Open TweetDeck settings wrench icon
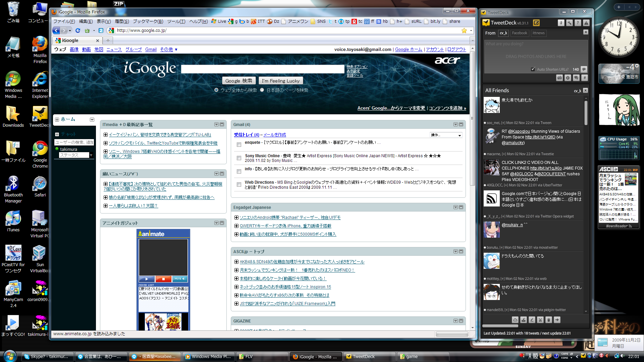The height and width of the screenshot is (362, 644). pos(570,23)
